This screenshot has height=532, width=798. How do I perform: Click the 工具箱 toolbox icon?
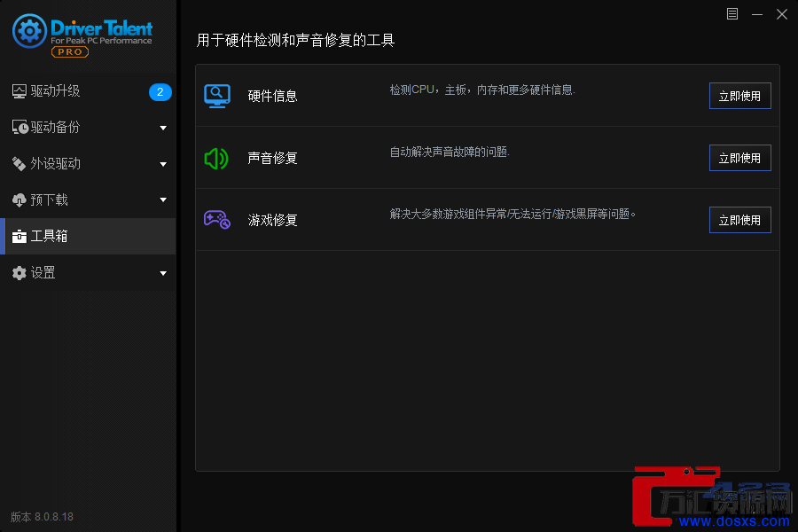tap(19, 236)
